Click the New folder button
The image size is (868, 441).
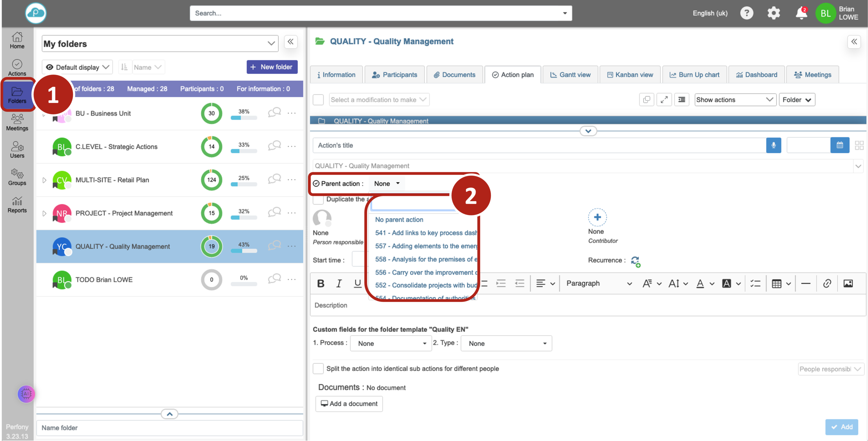point(272,67)
